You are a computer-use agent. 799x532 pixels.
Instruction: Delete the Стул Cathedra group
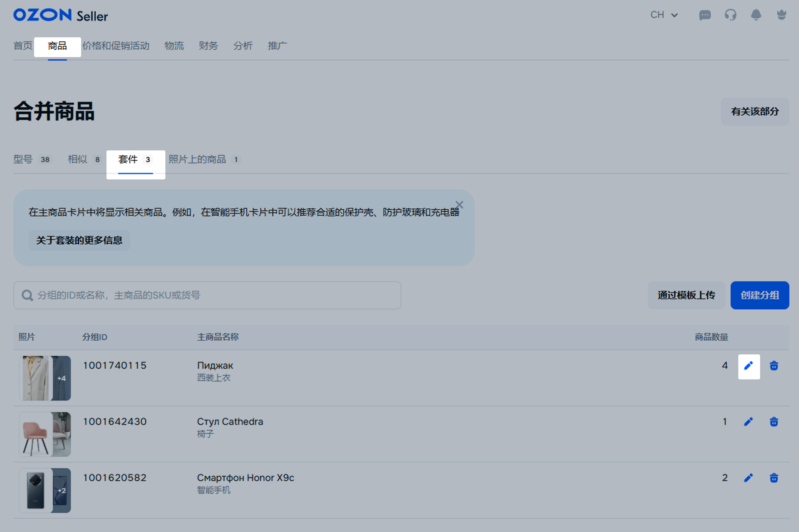click(774, 422)
